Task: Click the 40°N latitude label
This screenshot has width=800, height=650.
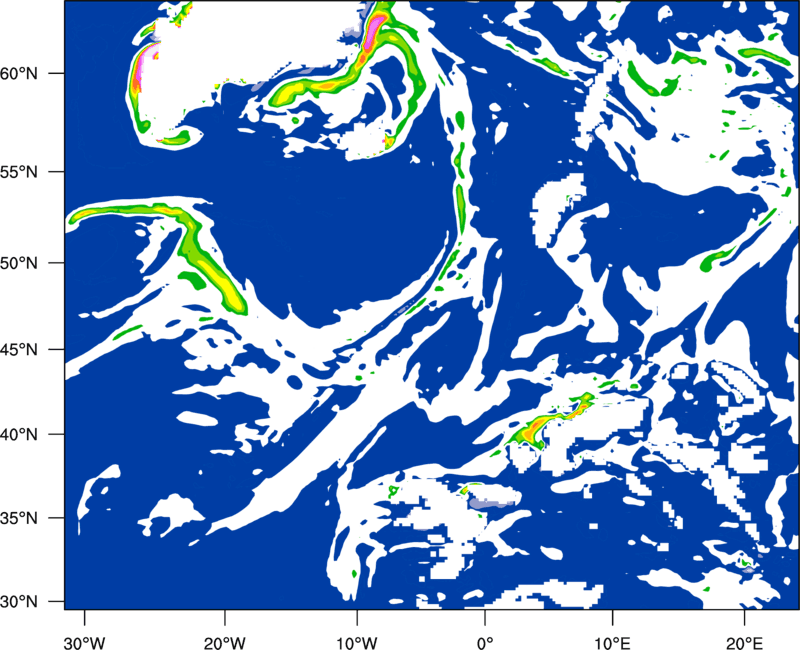Action: click(x=19, y=435)
